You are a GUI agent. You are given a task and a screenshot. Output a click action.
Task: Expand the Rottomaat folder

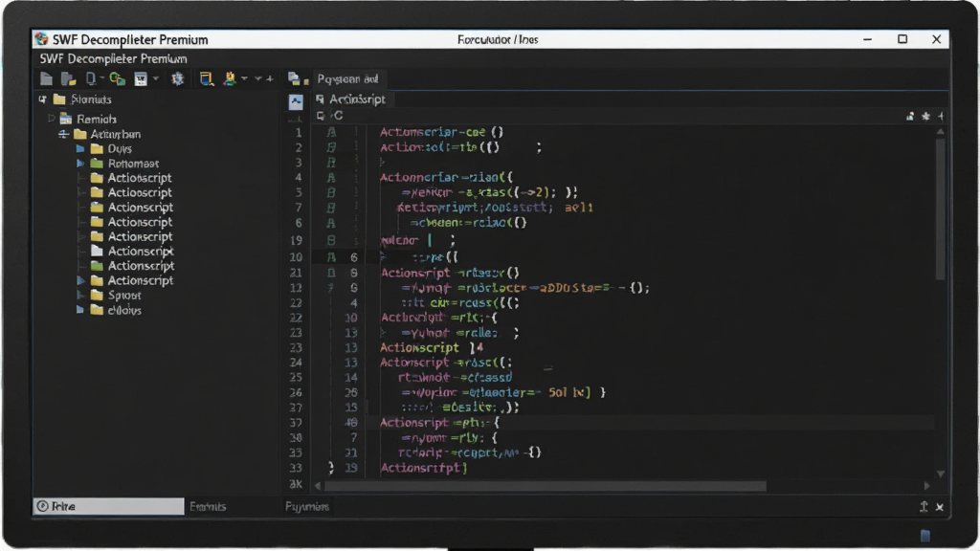(80, 163)
